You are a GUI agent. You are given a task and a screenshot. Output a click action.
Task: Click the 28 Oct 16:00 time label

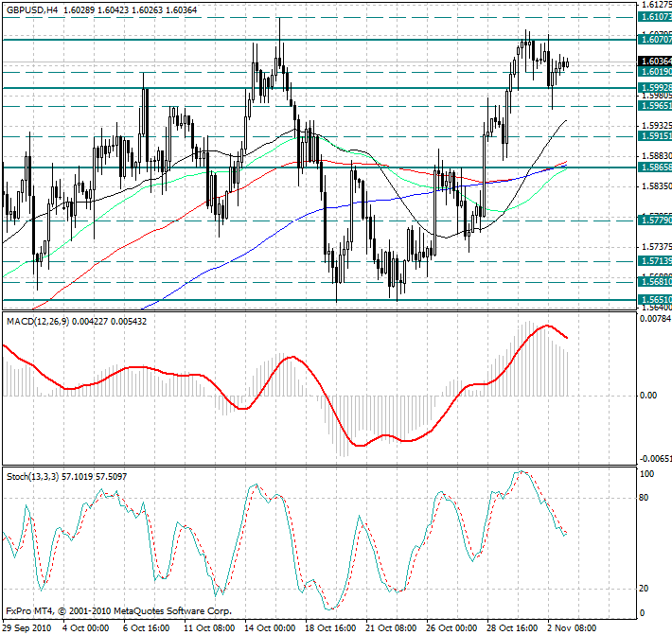pyautogui.click(x=513, y=628)
